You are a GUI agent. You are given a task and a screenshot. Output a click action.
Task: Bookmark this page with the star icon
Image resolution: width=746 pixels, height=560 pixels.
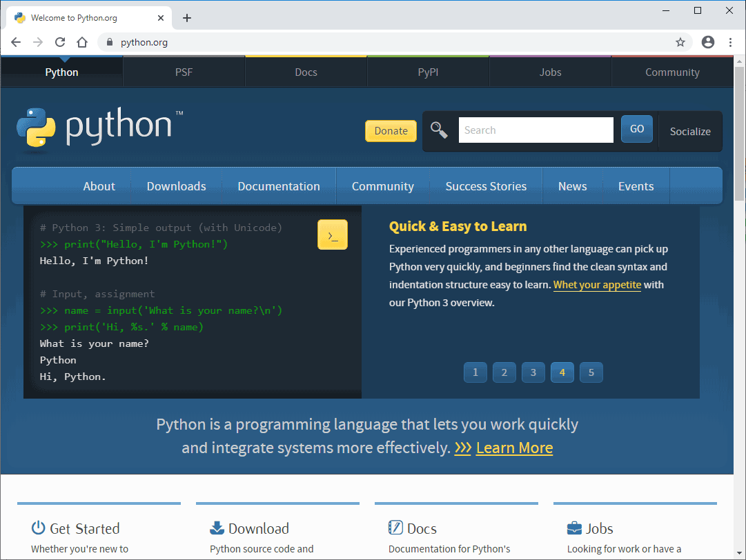(x=680, y=42)
